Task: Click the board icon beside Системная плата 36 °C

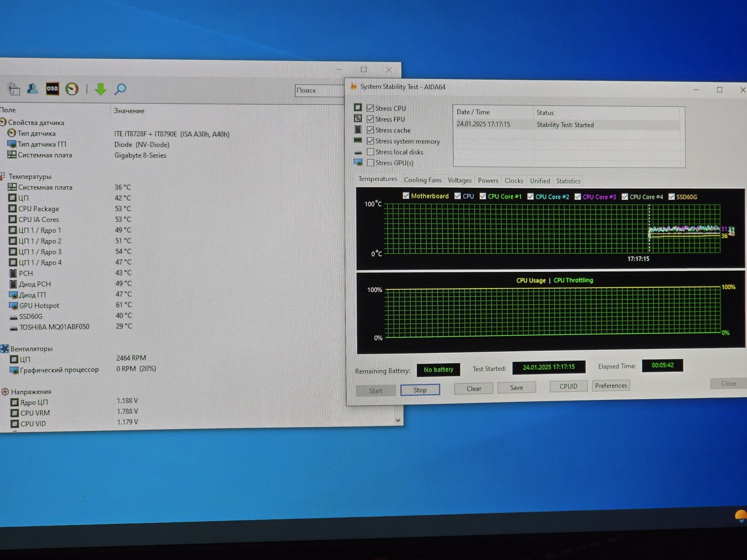Action: (12, 187)
